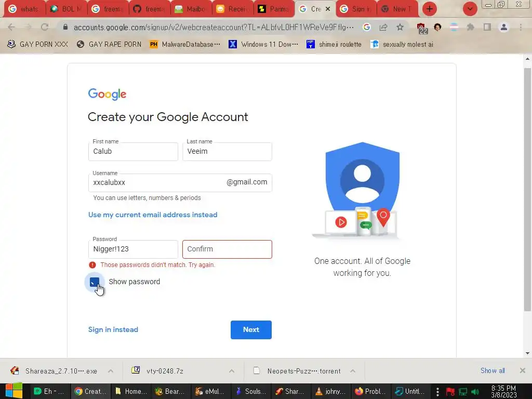The image size is (532, 399).
Task: Open the browser side panel
Action: pyautogui.click(x=487, y=27)
